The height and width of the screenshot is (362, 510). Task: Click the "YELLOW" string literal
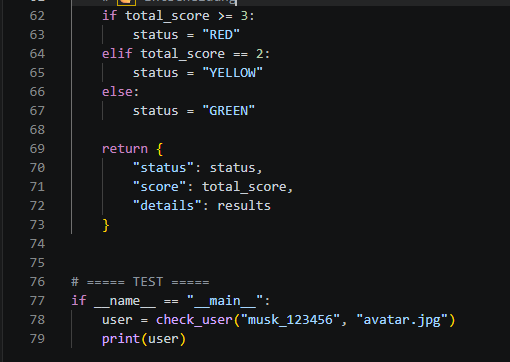click(x=233, y=73)
